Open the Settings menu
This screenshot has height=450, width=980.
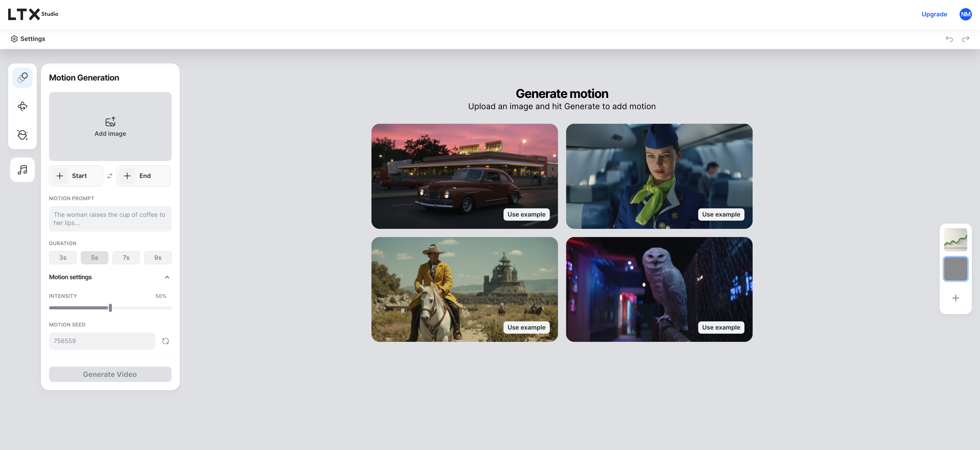pyautogui.click(x=28, y=39)
